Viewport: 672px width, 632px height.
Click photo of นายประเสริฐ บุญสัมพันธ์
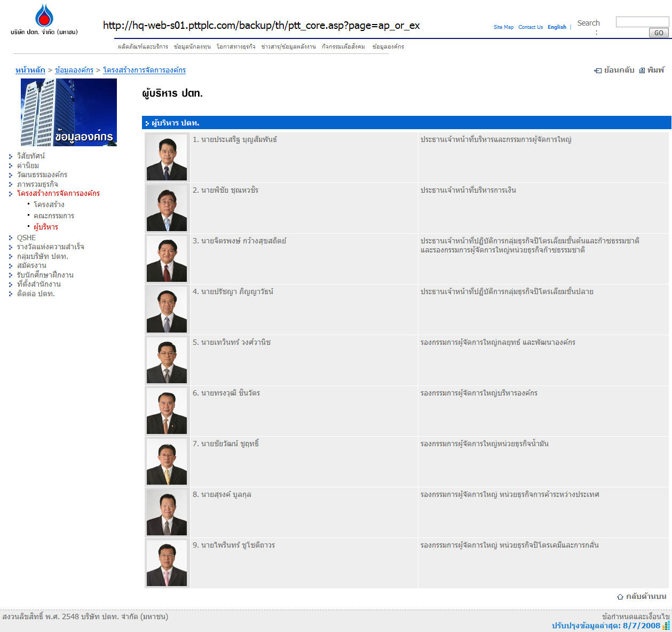[167, 157]
